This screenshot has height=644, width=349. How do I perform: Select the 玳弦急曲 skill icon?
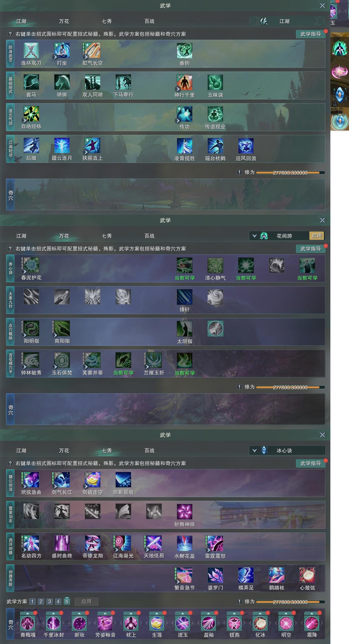click(31, 480)
